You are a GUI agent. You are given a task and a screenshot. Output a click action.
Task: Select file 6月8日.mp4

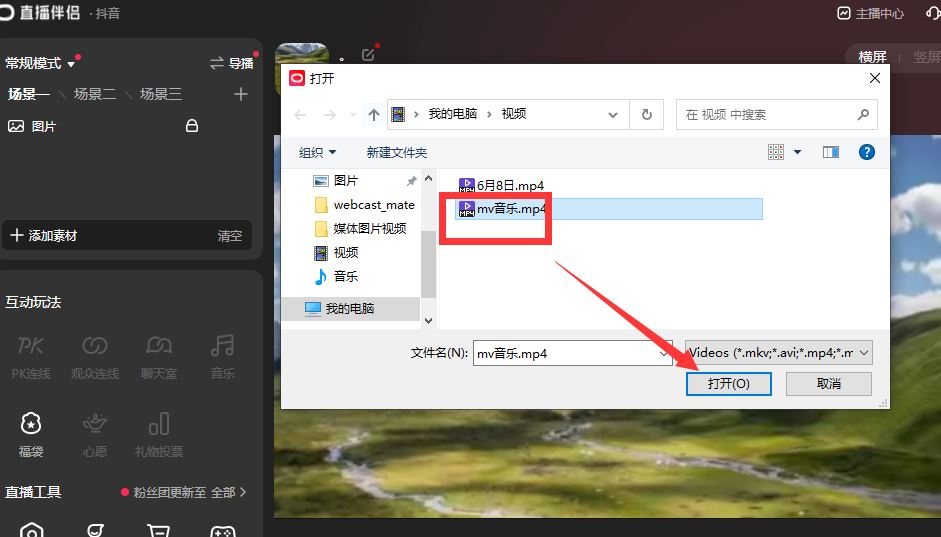point(501,185)
